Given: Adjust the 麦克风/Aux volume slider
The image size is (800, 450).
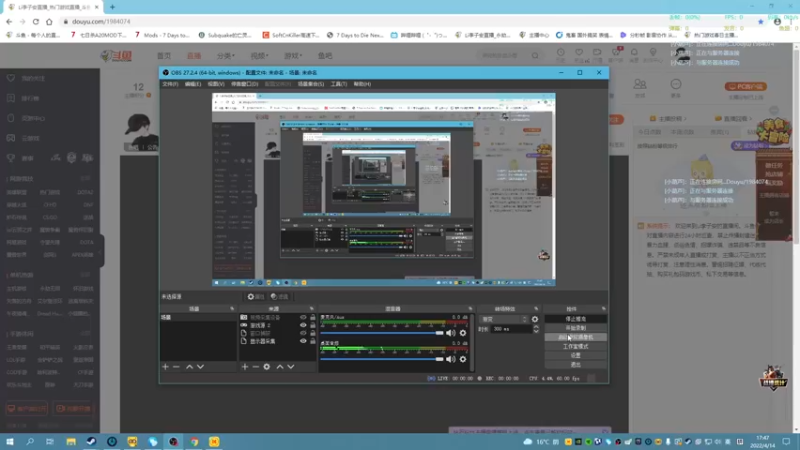Looking at the screenshot, I should tap(382, 333).
